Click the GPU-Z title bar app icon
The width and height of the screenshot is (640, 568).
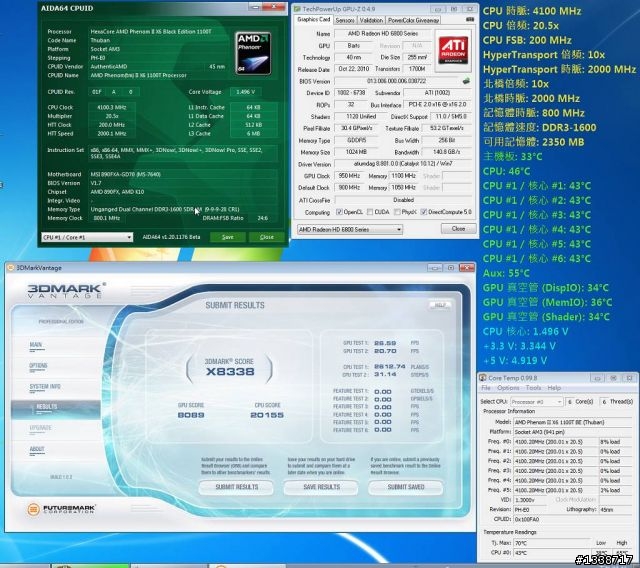tap(297, 9)
